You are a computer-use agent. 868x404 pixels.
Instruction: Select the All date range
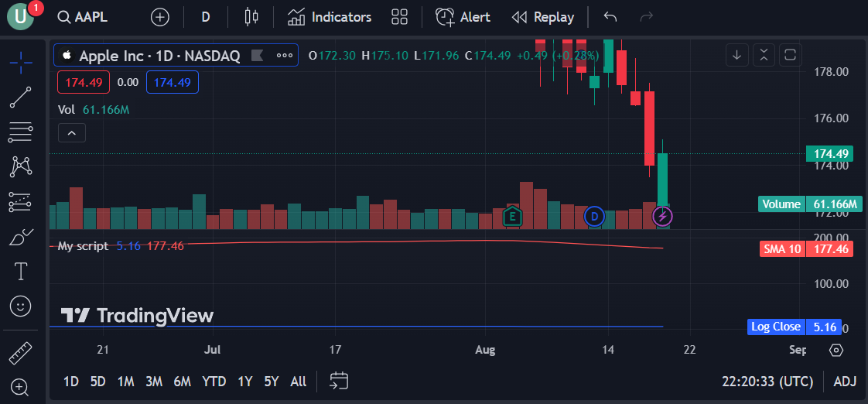point(299,382)
